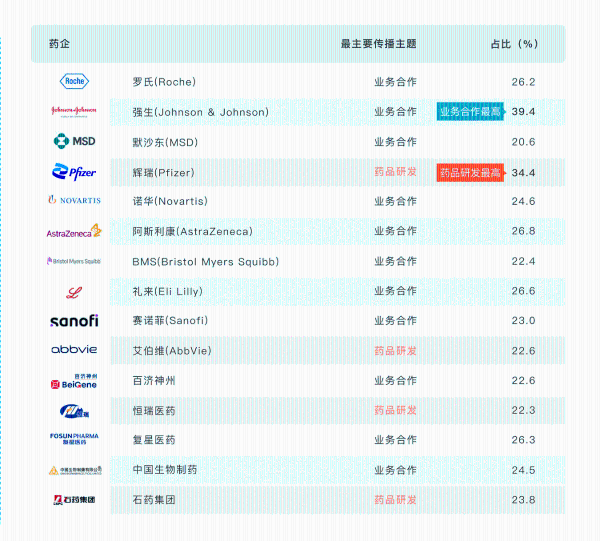Click the blue 业务合作最高 tag
Viewport: 600px width, 541px height.
(x=470, y=111)
